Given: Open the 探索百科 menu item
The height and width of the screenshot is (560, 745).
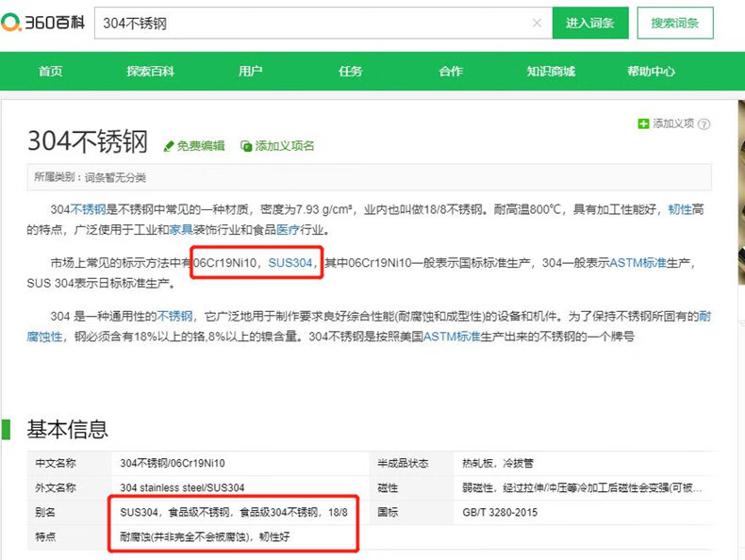Looking at the screenshot, I should coord(151,72).
